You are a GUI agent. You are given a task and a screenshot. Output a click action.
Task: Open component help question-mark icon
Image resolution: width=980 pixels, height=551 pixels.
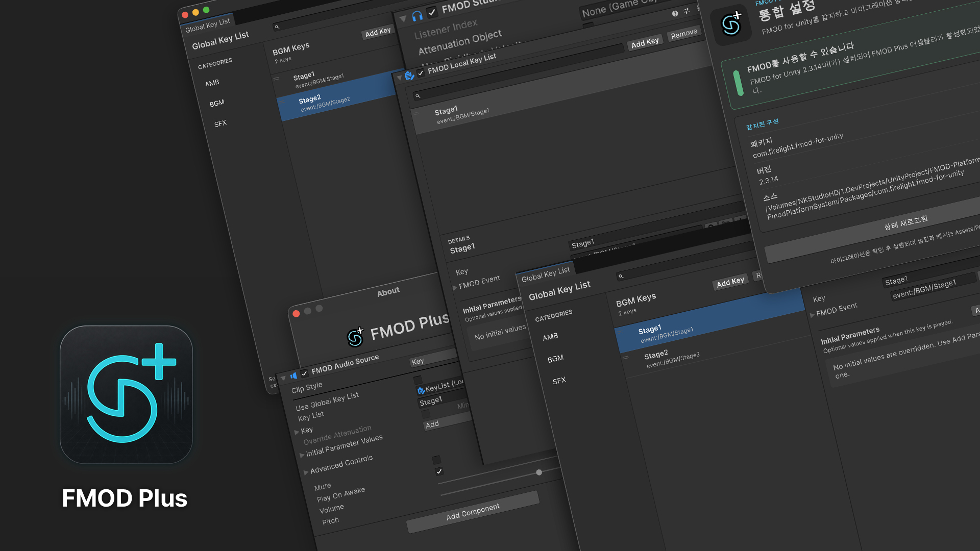pyautogui.click(x=675, y=14)
